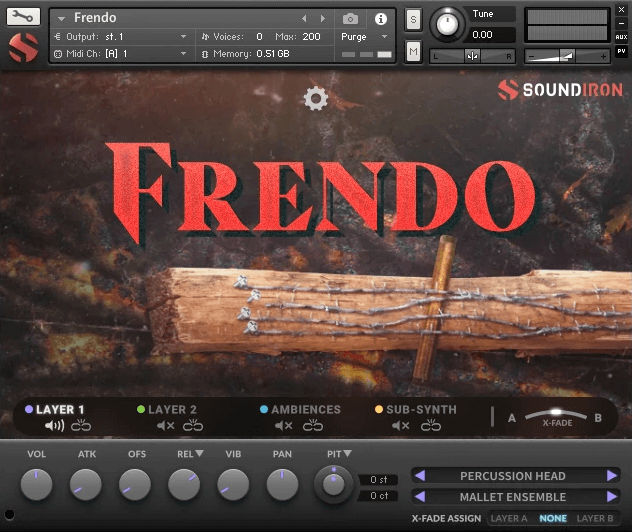Select the Layer 2 tab
632x532 pixels.
click(172, 409)
